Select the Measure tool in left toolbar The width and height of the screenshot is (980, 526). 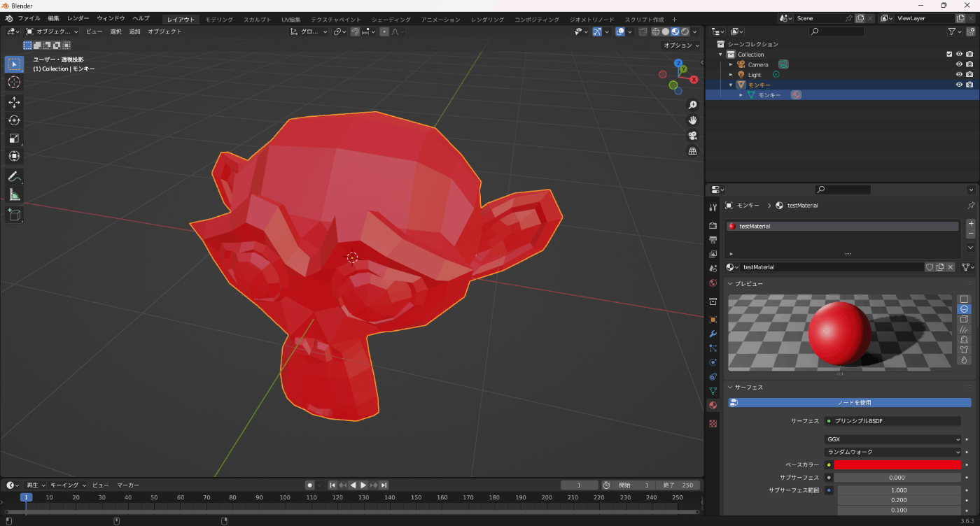tap(14, 194)
